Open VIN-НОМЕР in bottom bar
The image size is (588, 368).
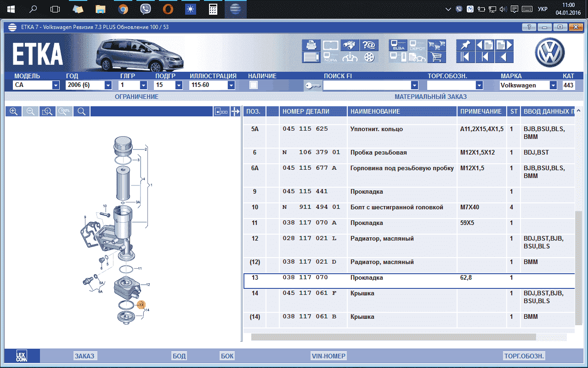click(328, 356)
